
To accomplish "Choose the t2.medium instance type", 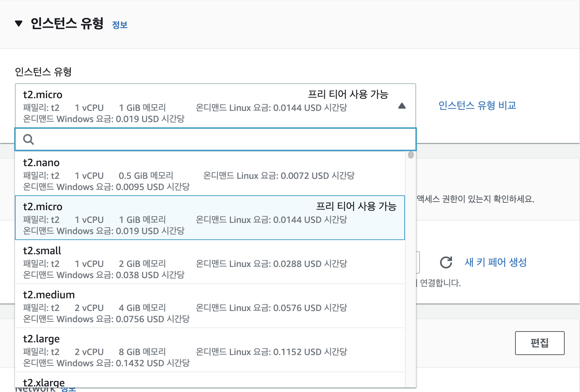I will pyautogui.click(x=210, y=306).
